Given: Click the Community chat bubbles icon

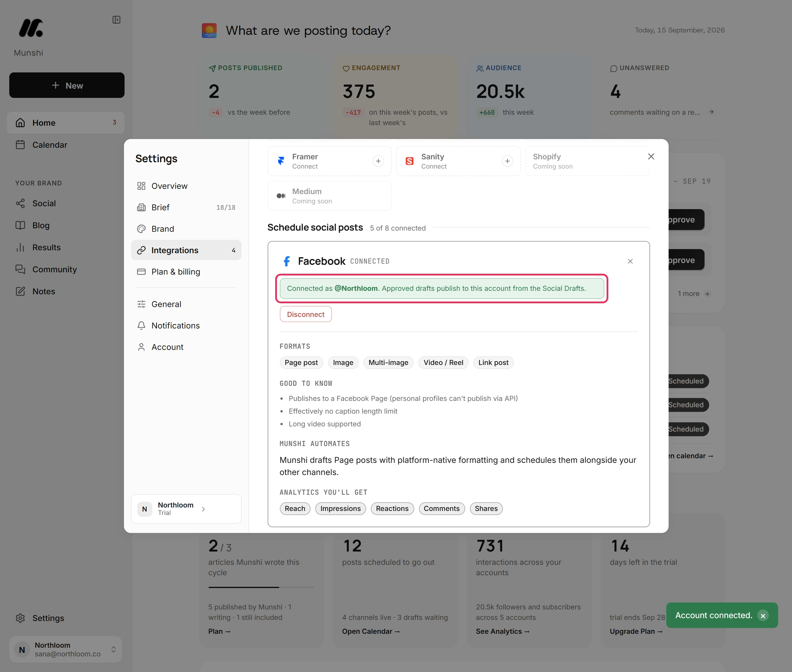Looking at the screenshot, I should point(20,269).
